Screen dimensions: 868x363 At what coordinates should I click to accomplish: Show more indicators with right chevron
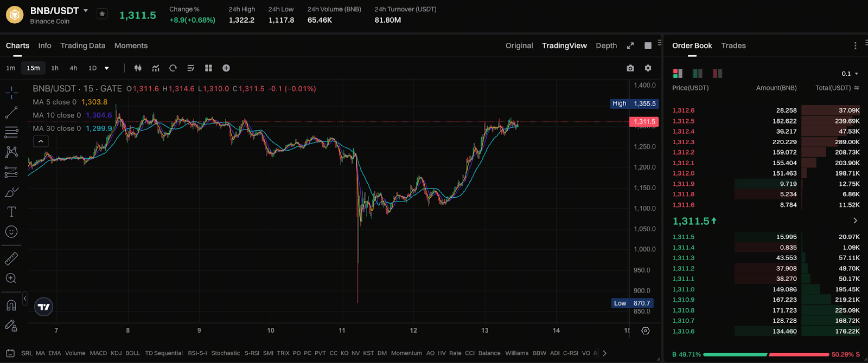coord(604,353)
